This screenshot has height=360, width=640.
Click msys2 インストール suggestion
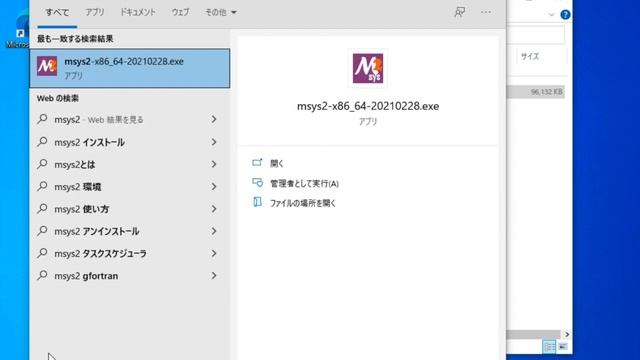tap(89, 142)
